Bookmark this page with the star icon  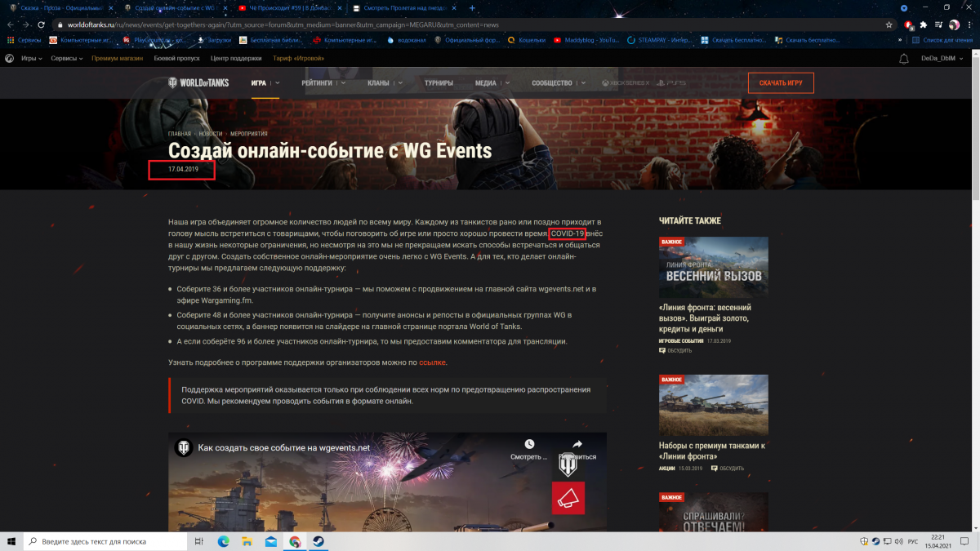(889, 24)
